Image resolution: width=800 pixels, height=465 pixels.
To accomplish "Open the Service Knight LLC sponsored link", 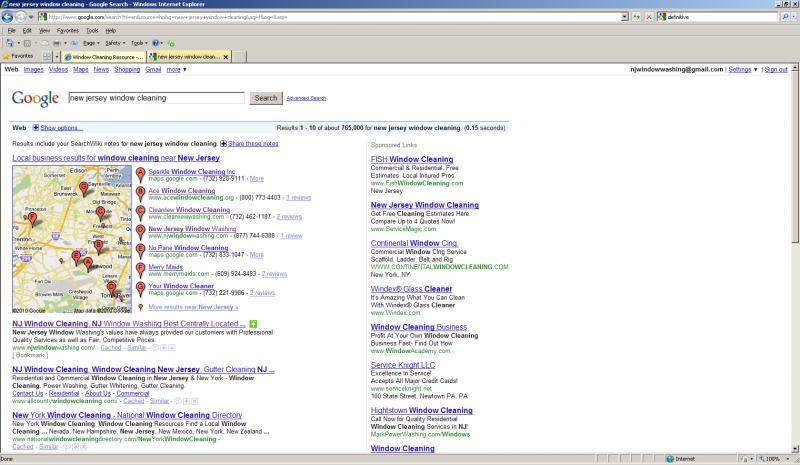I will coord(403,365).
